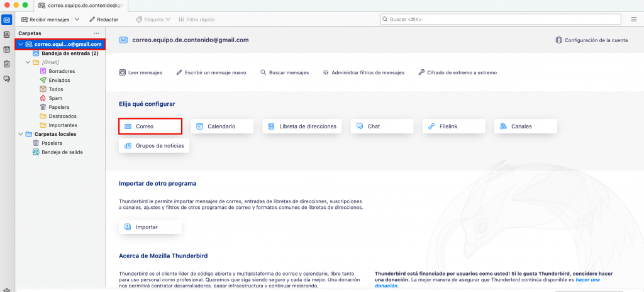Open the Mail space in the left bar
The height and width of the screenshot is (292, 644).
pos(6,20)
